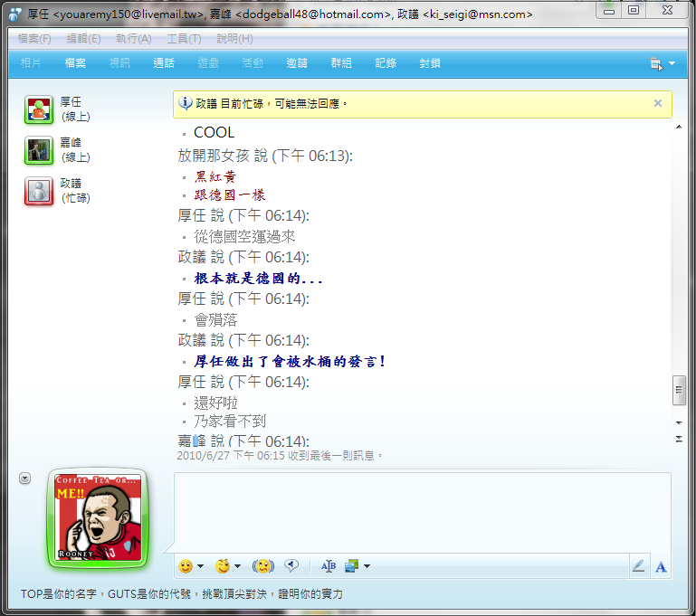Open the 編輯 menu
The height and width of the screenshot is (616, 696).
click(83, 39)
